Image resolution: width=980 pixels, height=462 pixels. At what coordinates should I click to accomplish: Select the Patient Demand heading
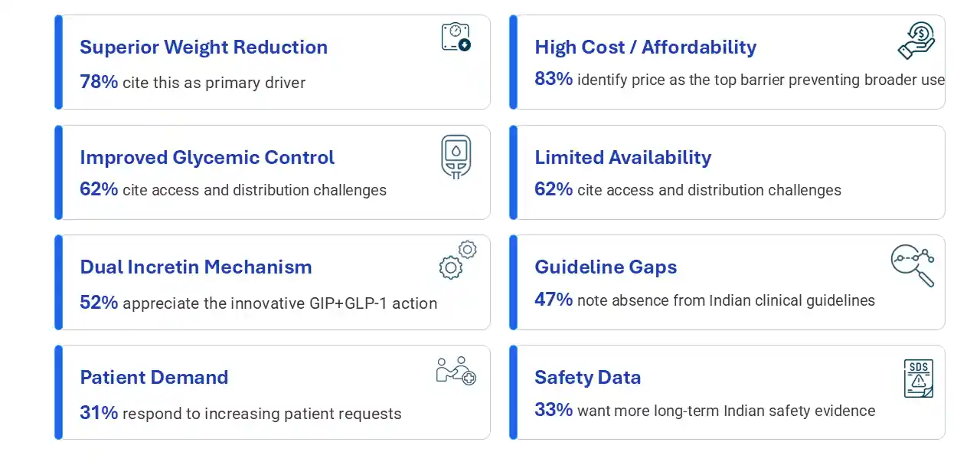[x=154, y=377]
